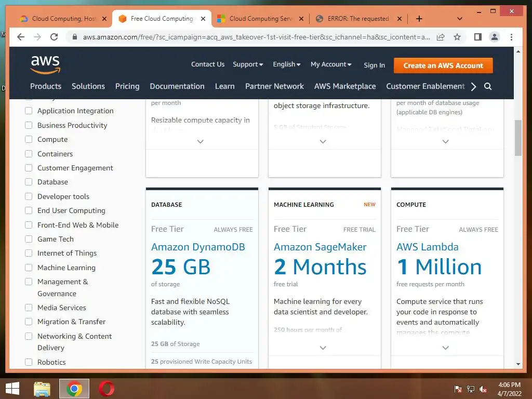Bookmark this page with the star icon
Image resolution: width=532 pixels, height=399 pixels.
(x=457, y=37)
